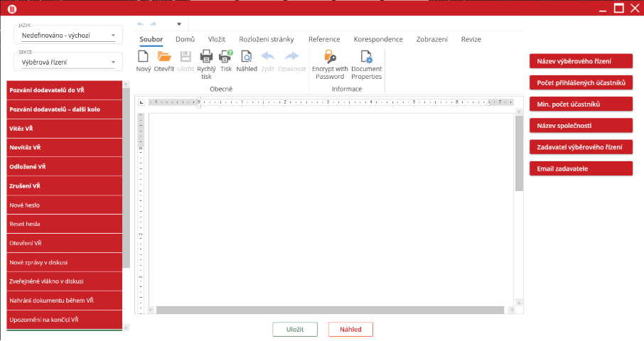The image size is (644, 341).
Task: Click the Encrypt with Password icon
Action: 331,58
